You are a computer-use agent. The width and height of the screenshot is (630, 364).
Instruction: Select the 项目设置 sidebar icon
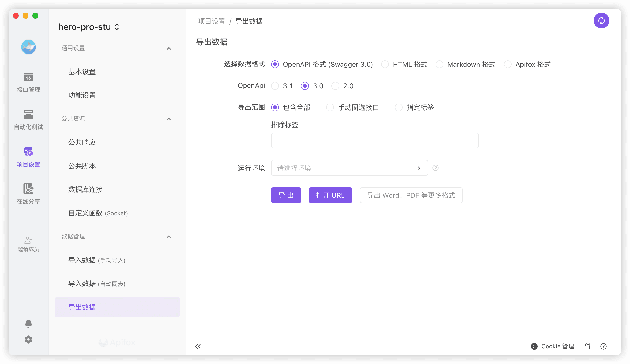tap(28, 157)
